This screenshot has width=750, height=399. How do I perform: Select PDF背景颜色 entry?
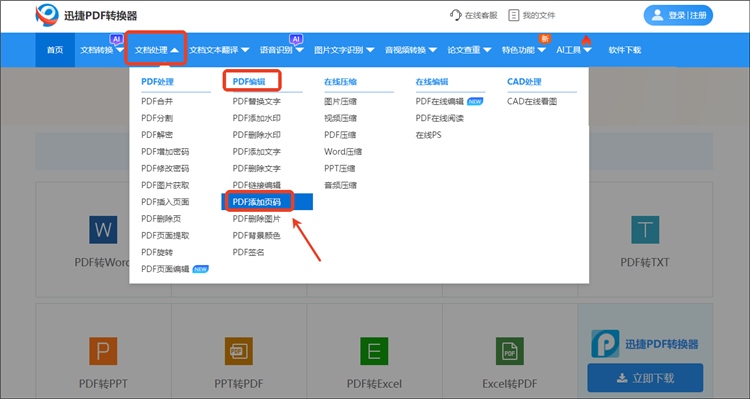256,235
